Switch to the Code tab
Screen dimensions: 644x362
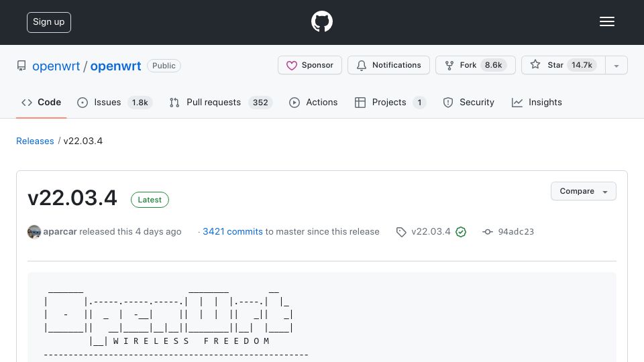[x=41, y=102]
